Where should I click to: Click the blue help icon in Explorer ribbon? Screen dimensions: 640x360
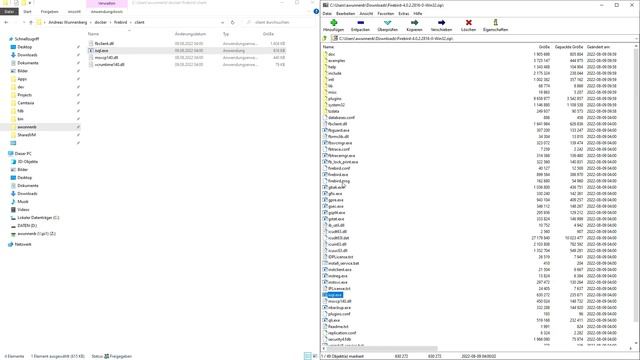(x=316, y=11)
